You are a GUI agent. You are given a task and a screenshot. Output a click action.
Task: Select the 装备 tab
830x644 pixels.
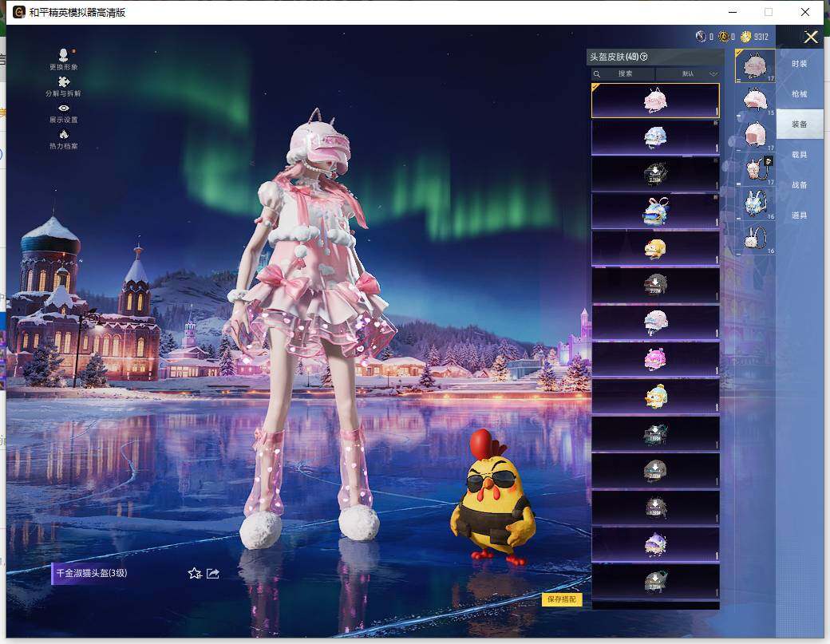(800, 124)
